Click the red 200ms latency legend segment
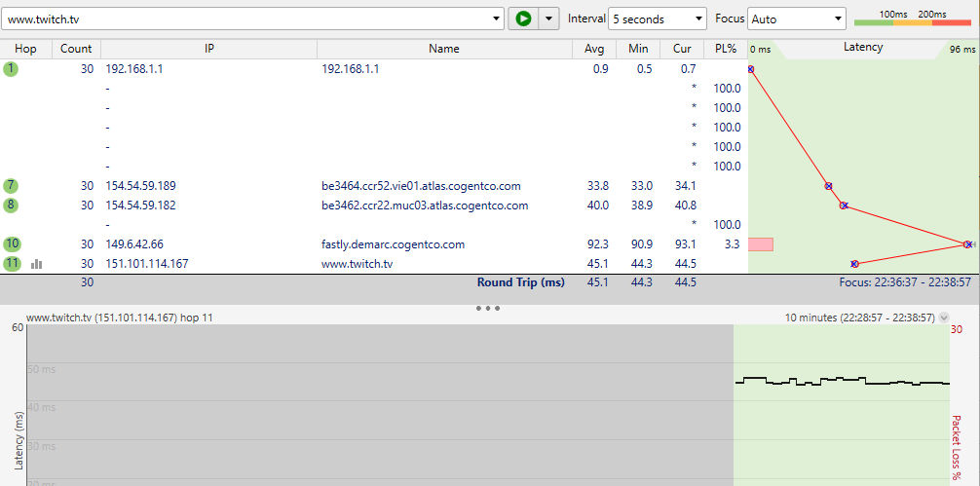 [x=951, y=23]
